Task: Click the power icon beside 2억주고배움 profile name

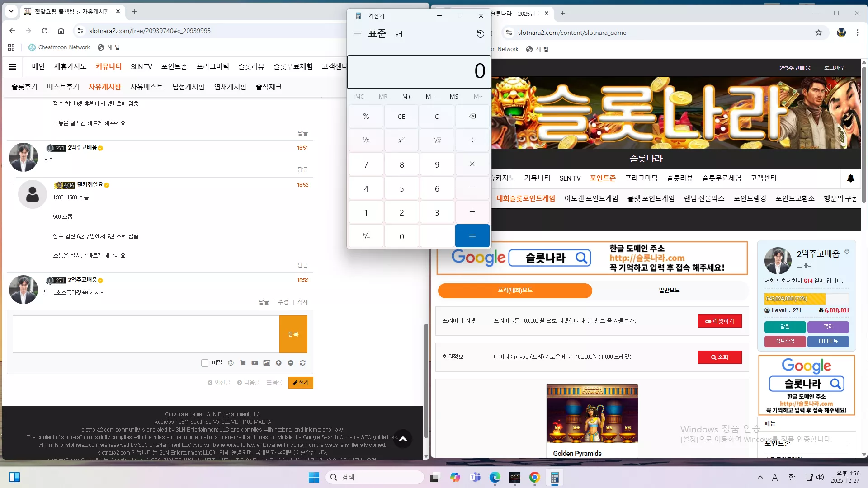Action: click(847, 252)
